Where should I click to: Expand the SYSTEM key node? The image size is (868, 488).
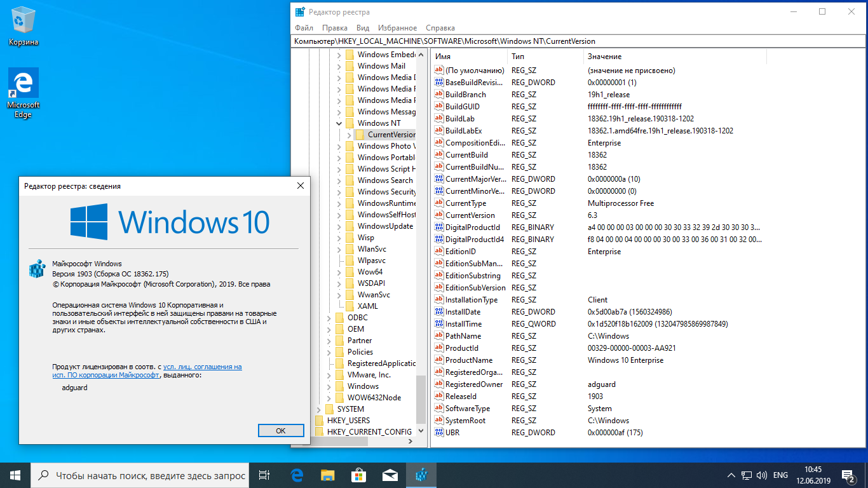(x=319, y=409)
